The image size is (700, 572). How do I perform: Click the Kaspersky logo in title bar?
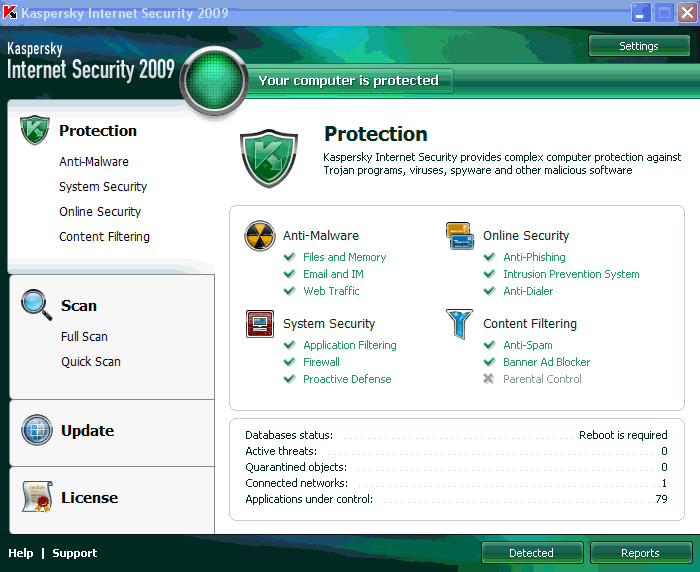10,13
